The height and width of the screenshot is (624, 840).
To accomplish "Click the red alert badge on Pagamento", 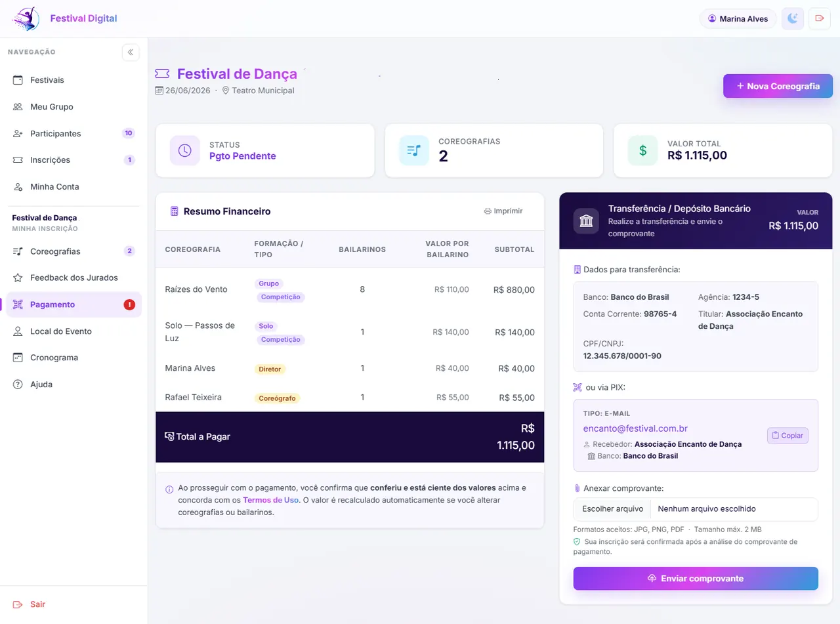I will point(129,304).
